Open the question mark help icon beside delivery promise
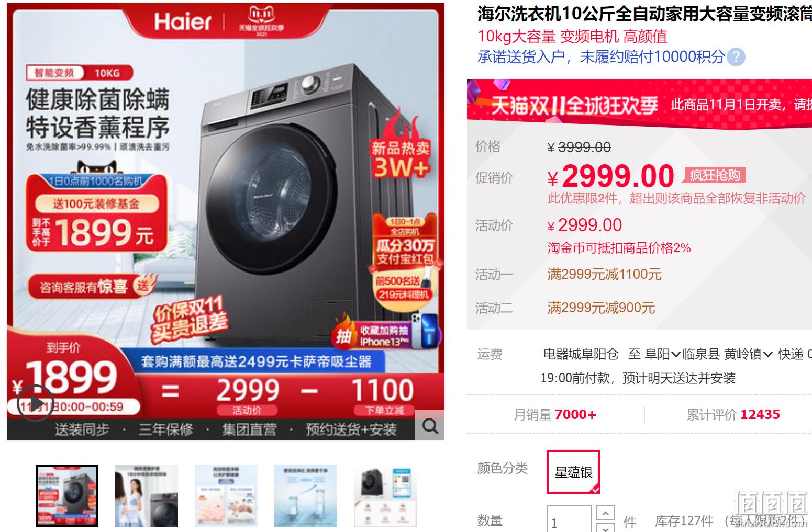812x532 pixels. (736, 56)
